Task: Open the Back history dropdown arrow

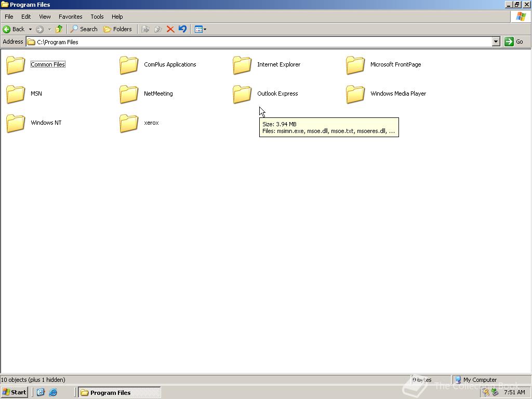Action: 30,29
